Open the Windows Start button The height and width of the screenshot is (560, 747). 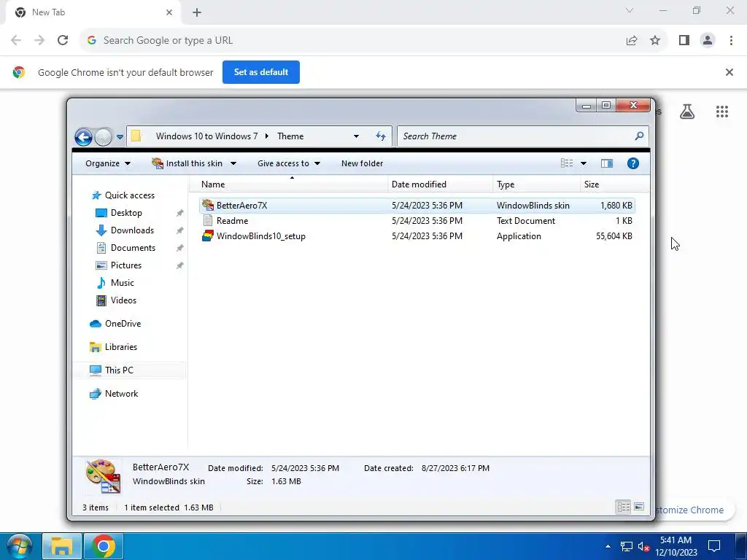click(x=20, y=546)
